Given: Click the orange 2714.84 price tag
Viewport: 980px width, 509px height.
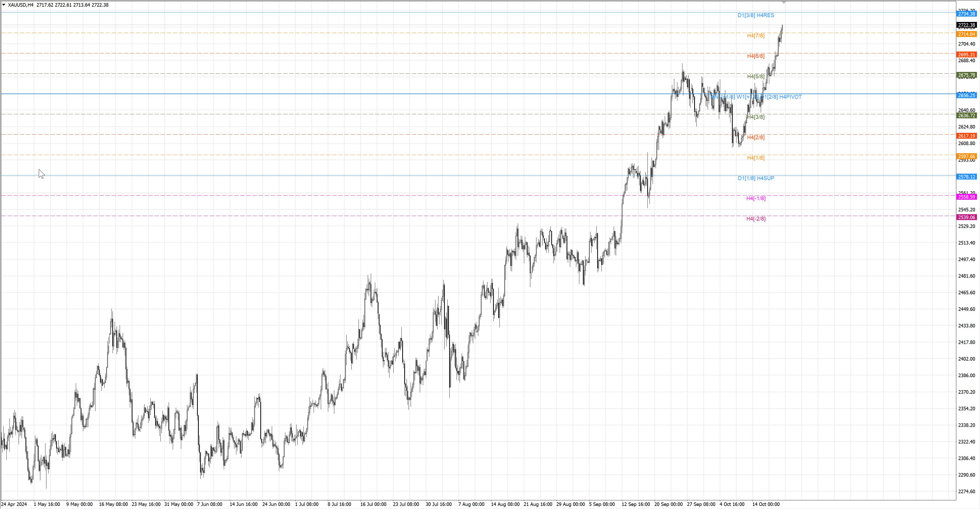Looking at the screenshot, I should point(966,34).
